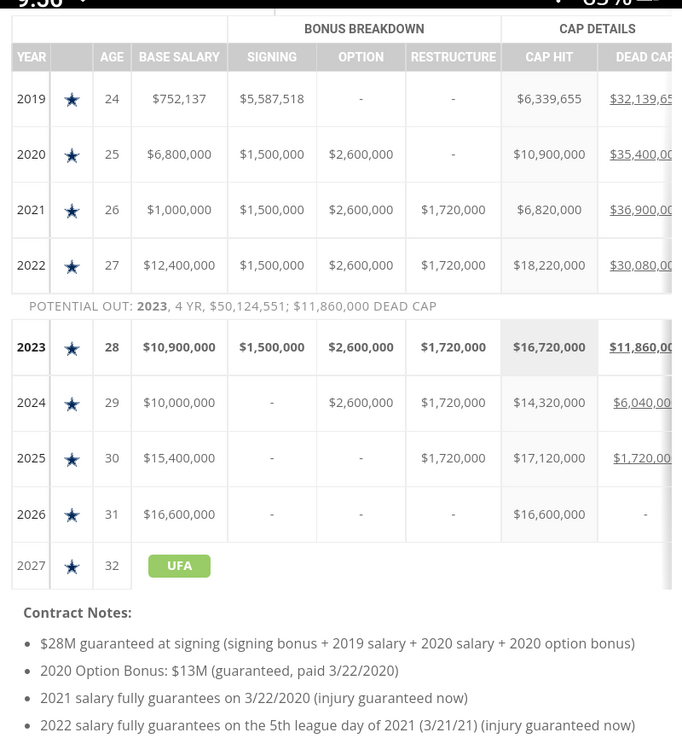Click the Base Salary column header
This screenshot has height=750, width=682.
[x=179, y=57]
